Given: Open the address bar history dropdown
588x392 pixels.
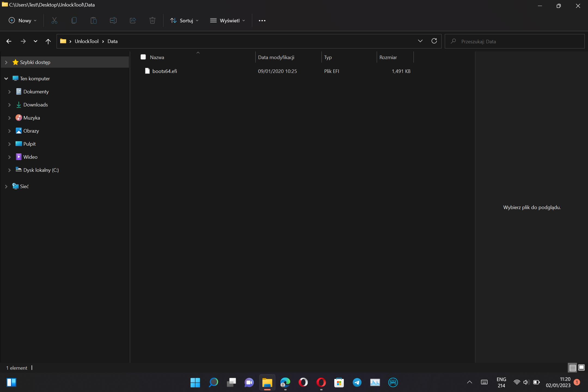Looking at the screenshot, I should (x=420, y=41).
